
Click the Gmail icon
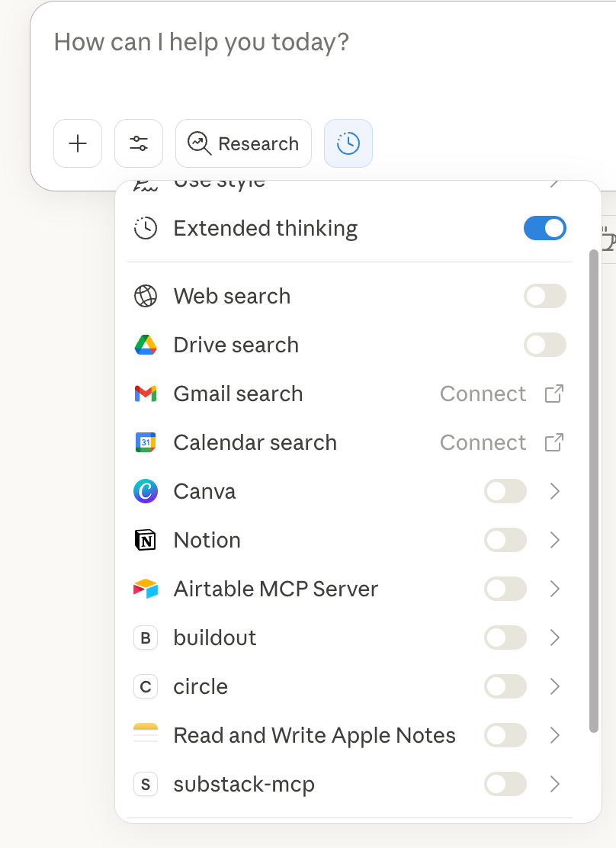tap(146, 393)
